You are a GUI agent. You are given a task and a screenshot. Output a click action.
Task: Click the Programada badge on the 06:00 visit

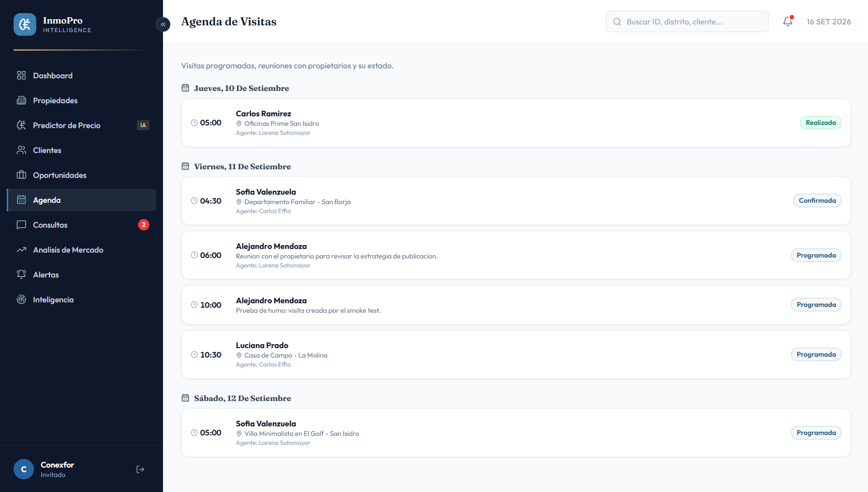point(816,255)
